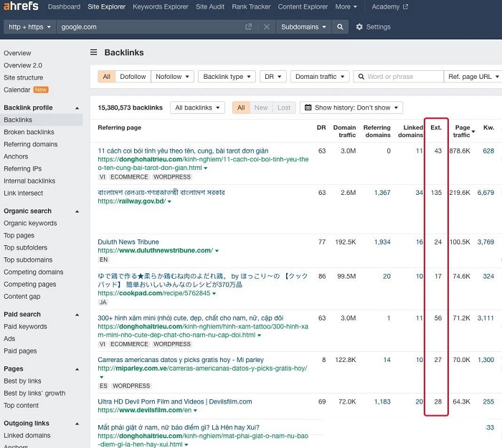Image resolution: width=502 pixels, height=448 pixels.
Task: Open Anchors in sidebar
Action: (x=16, y=156)
